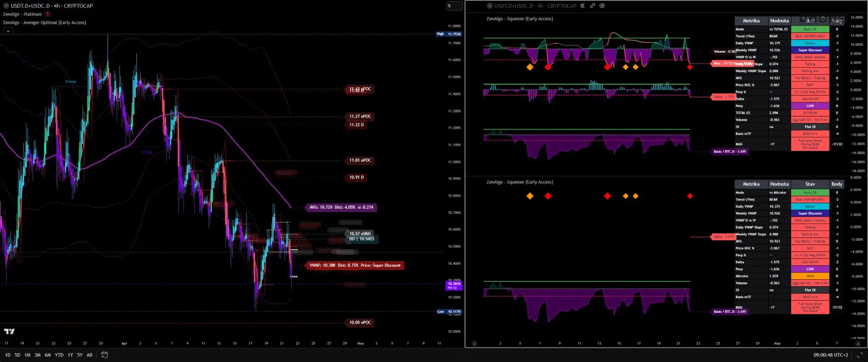This screenshot has height=362, width=868.
Task: Click the Volume: -0.563 label in upper pane
Action: pyautogui.click(x=725, y=51)
